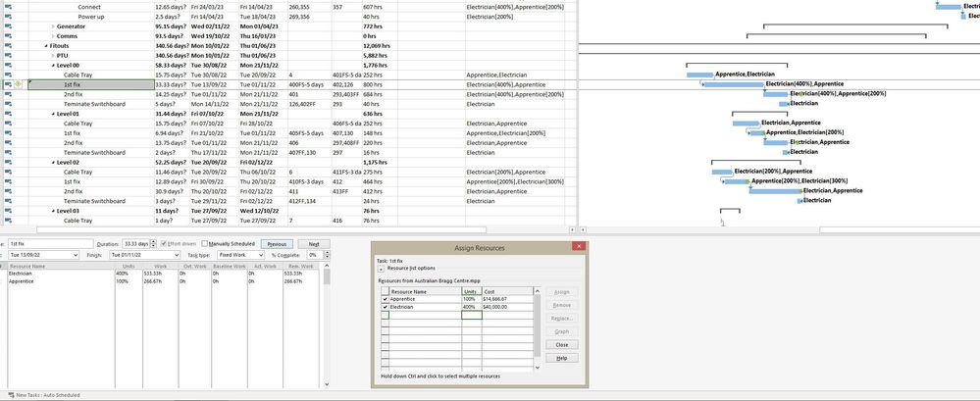980x401 pixels.
Task: Click task mode icon in the 5 days? Teminate Switchboard row
Action: 8,104
